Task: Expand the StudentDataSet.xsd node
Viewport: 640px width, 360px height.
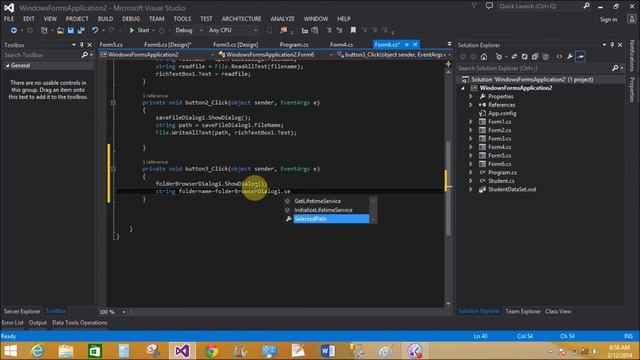Action: coord(471,189)
